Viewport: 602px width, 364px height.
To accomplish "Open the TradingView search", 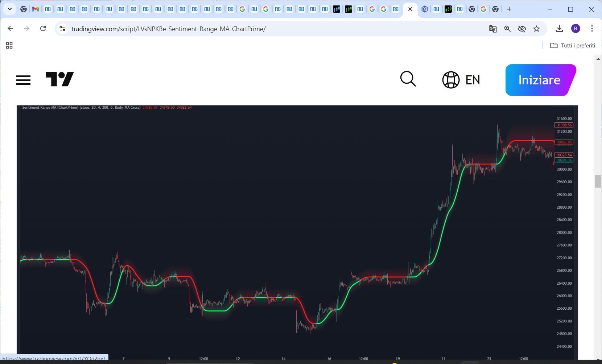I will click(x=408, y=79).
